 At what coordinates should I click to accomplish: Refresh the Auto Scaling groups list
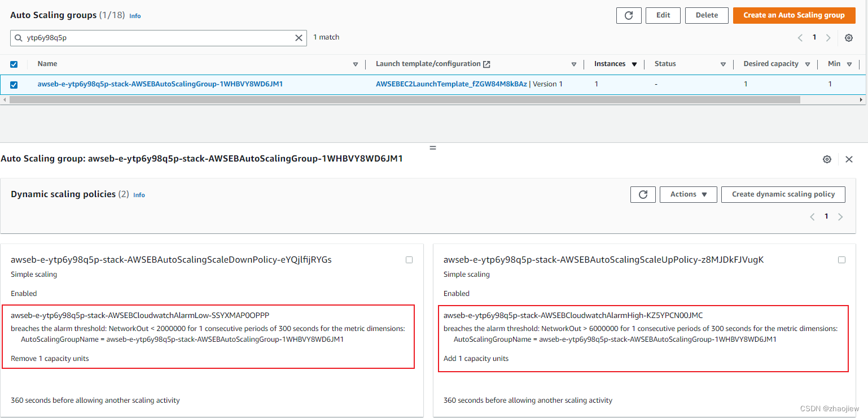[629, 15]
